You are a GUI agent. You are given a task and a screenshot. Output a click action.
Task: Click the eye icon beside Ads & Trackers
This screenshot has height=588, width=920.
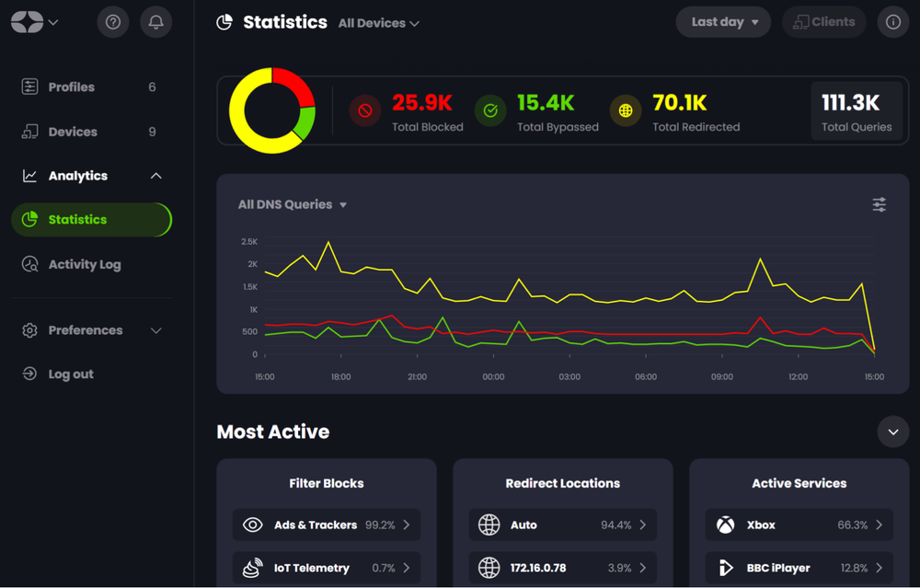click(252, 525)
